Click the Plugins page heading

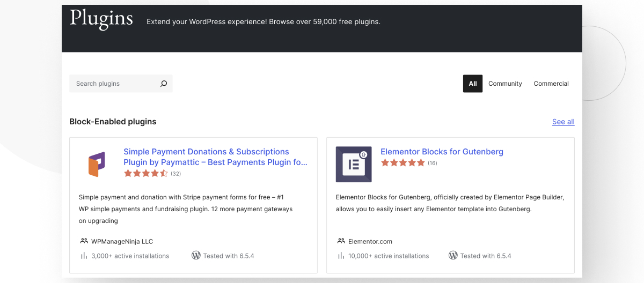click(x=101, y=19)
